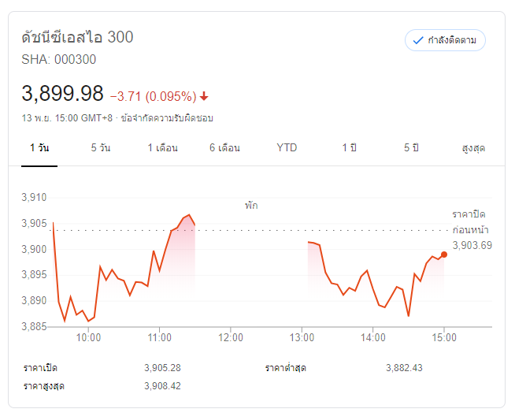515x420 pixels.
Task: Select the 1 วัน tab
Action: [x=39, y=148]
